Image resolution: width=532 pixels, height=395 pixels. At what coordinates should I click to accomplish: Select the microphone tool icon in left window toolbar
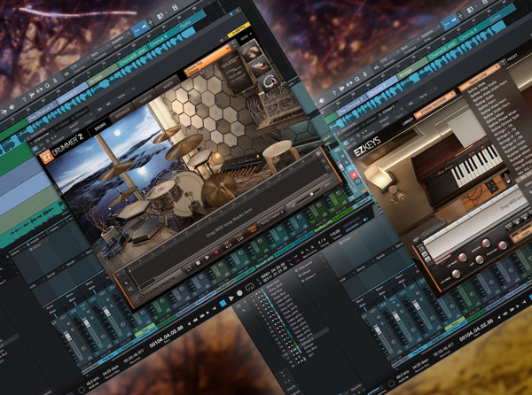(55, 81)
